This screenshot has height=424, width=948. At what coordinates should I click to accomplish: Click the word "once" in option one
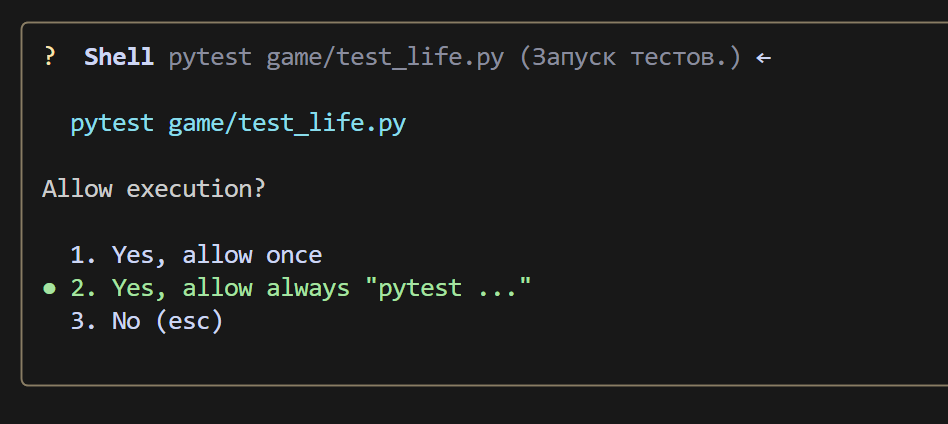294,255
